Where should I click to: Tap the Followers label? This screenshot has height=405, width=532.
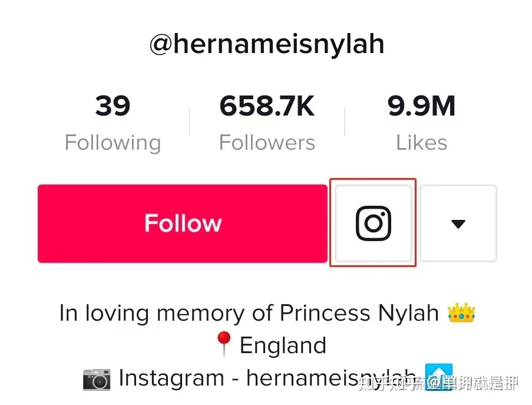click(267, 142)
